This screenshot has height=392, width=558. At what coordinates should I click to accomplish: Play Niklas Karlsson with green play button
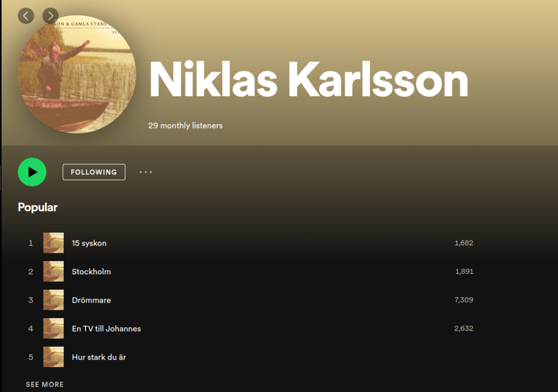32,172
